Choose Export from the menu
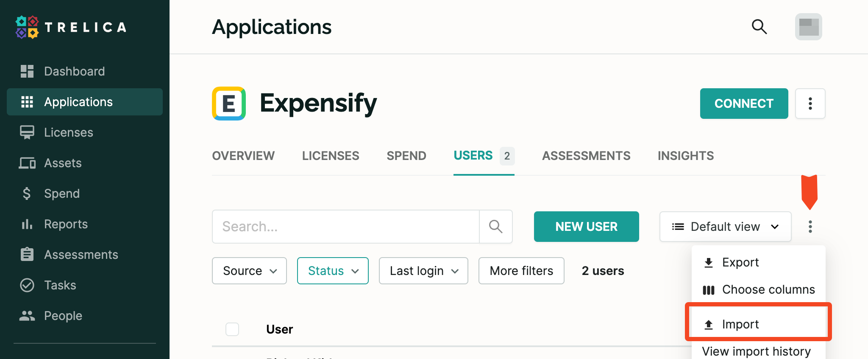Image resolution: width=868 pixels, height=359 pixels. click(x=759, y=262)
